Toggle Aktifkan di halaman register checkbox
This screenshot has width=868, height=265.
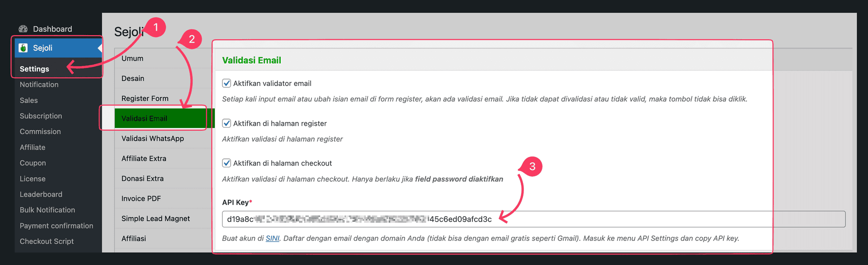coord(226,123)
